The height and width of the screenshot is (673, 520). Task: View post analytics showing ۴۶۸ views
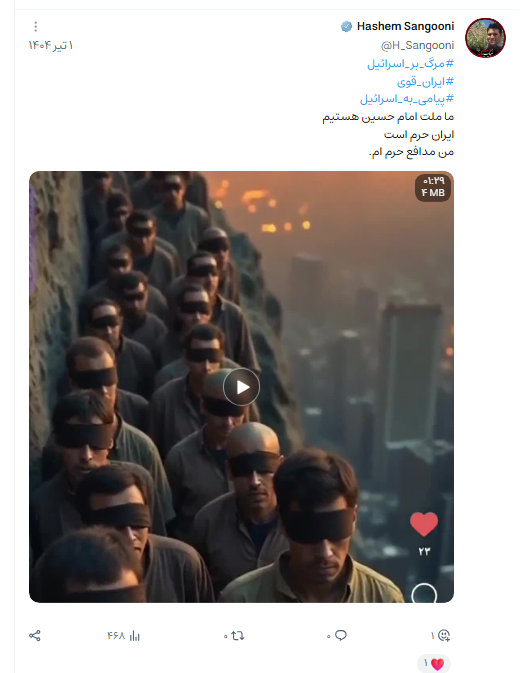[x=124, y=636]
